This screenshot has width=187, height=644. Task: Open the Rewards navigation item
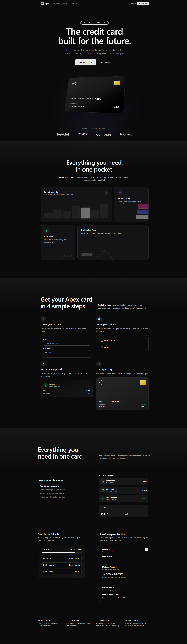pos(74,3)
